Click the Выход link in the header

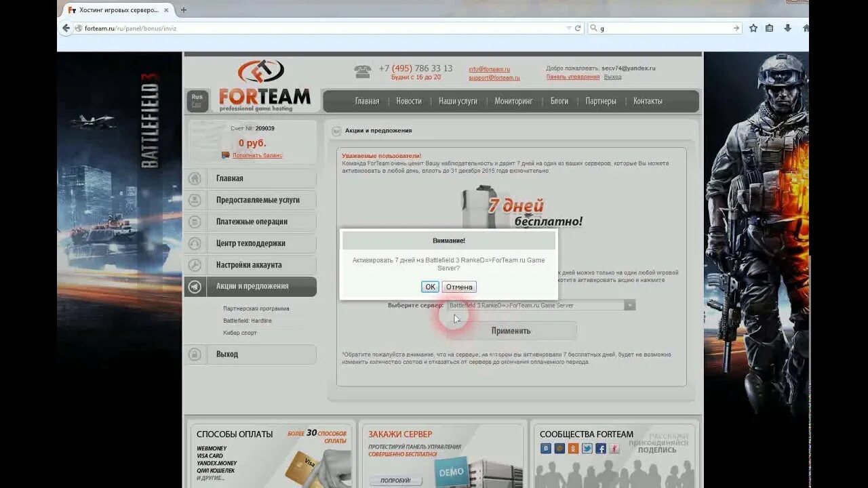tap(612, 77)
